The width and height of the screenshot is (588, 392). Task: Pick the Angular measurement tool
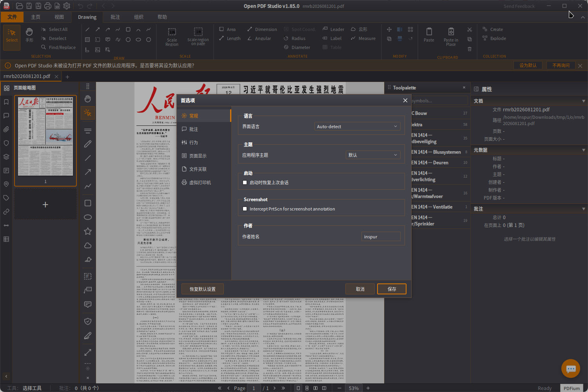click(x=259, y=38)
